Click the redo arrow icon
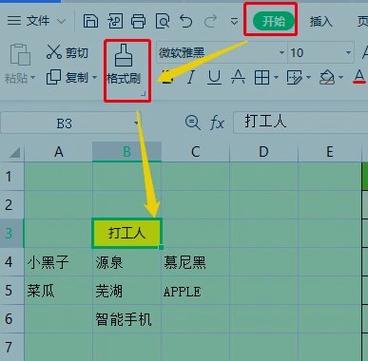Viewport: 368px width, 361px height. tap(210, 22)
